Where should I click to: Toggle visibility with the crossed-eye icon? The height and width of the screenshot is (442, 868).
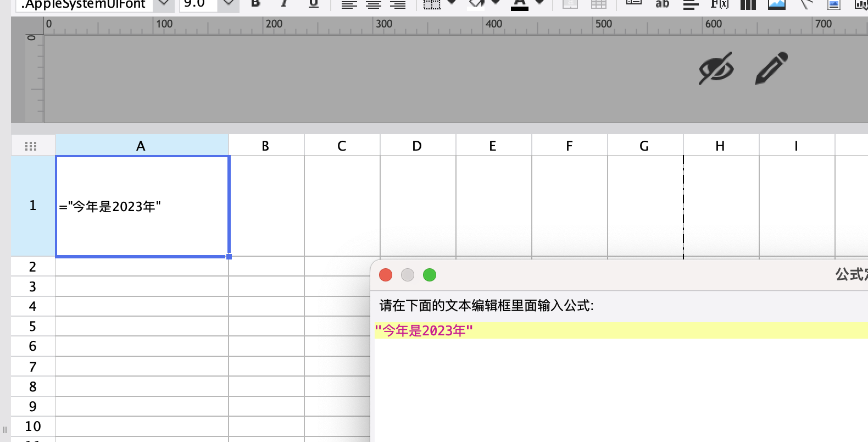point(716,68)
